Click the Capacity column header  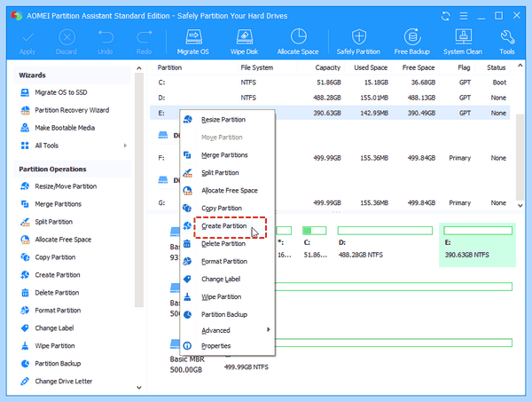point(327,67)
